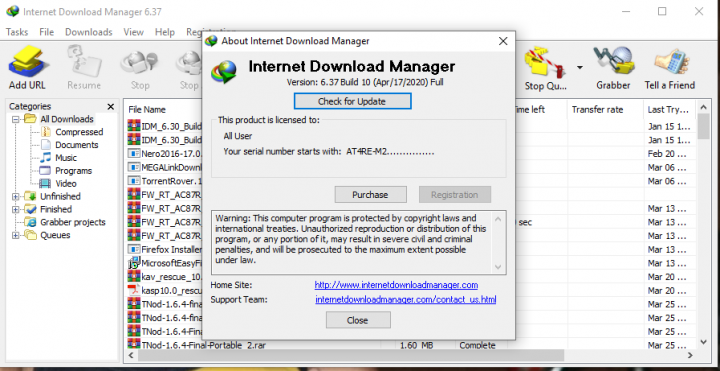
Task: Open the Help menu
Action: click(164, 32)
